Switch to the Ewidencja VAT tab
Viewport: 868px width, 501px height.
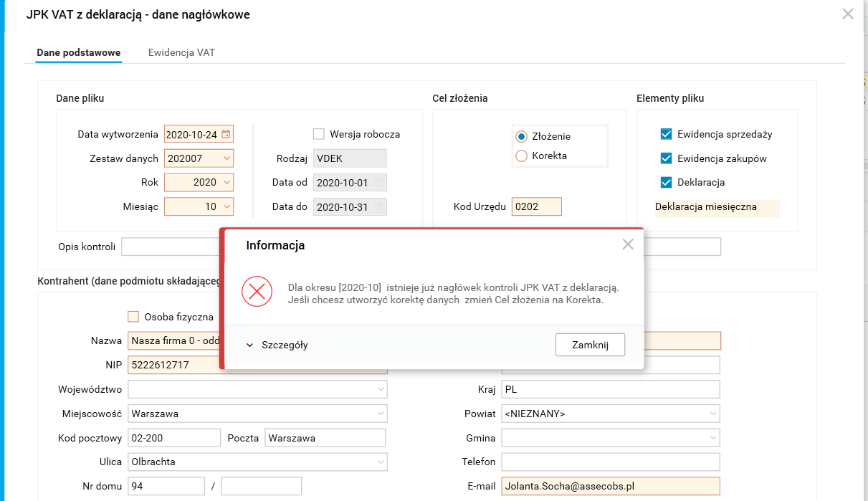181,52
